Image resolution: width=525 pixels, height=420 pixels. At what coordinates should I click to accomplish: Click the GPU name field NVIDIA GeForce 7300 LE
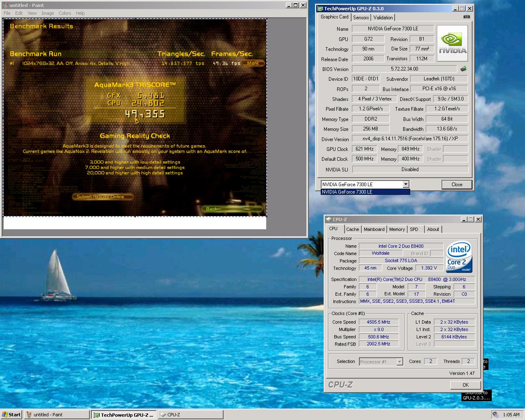click(x=393, y=29)
